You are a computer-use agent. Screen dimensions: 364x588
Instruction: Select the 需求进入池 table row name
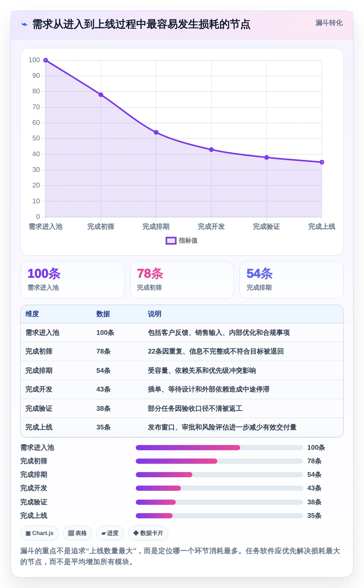tap(42, 333)
